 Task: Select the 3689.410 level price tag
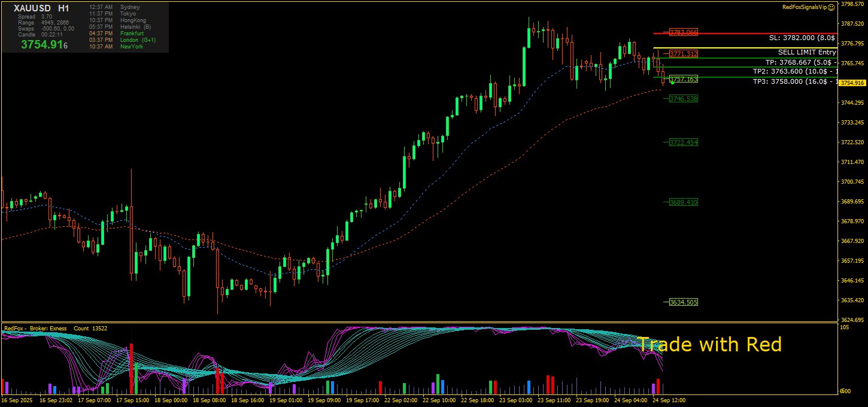[x=684, y=202]
